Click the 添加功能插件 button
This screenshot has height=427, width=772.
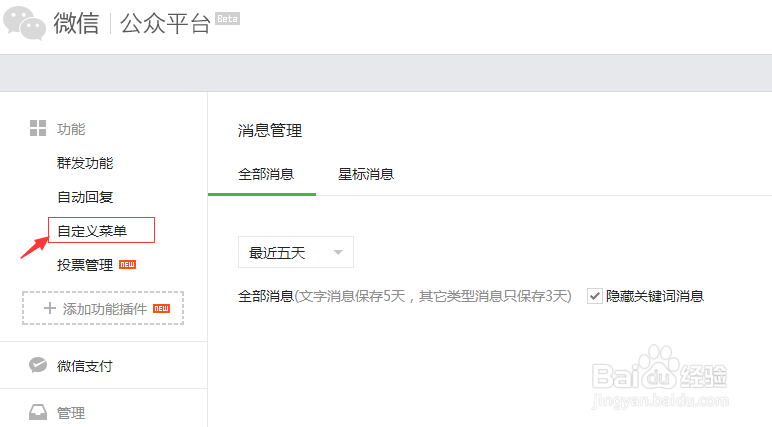104,309
